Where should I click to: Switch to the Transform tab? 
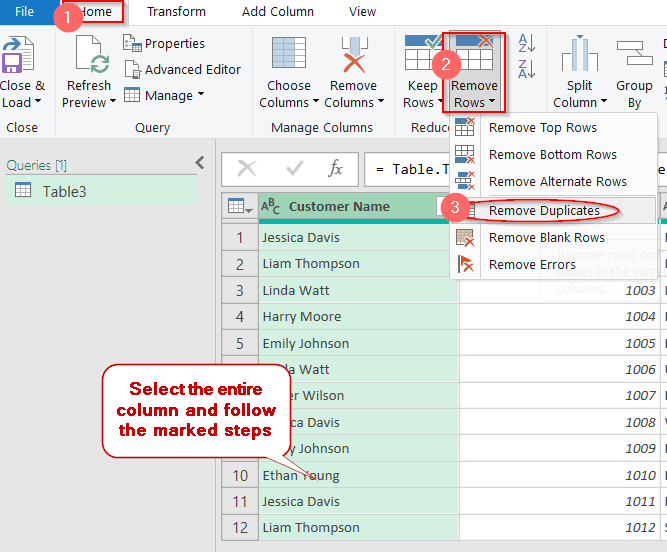pyautogui.click(x=176, y=12)
